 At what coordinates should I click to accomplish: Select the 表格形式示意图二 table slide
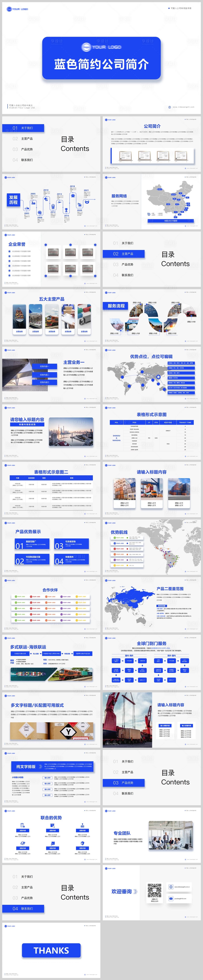(51, 490)
